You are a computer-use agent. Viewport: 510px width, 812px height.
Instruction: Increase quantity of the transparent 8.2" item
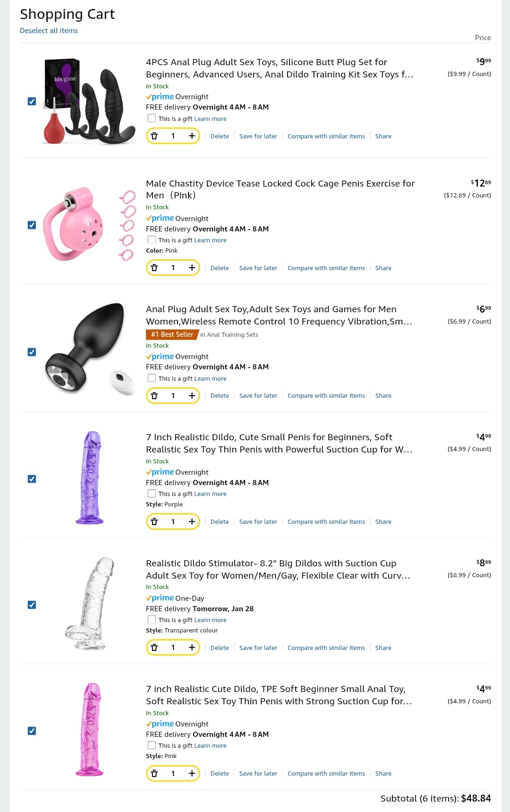192,648
